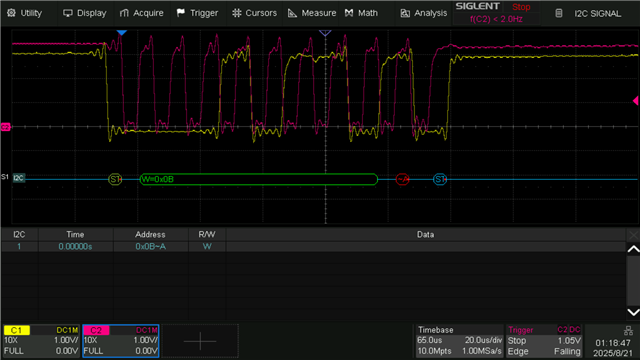Click the document icon beside I2C SIGNAL
This screenshot has width=640, height=360.
coord(559,13)
